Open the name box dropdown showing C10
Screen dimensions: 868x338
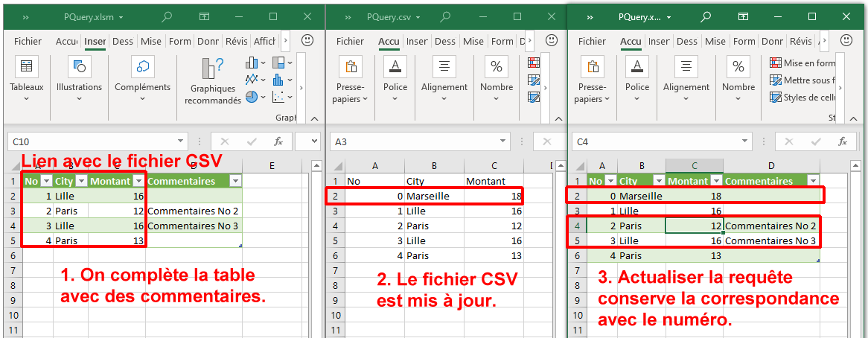click(x=181, y=141)
